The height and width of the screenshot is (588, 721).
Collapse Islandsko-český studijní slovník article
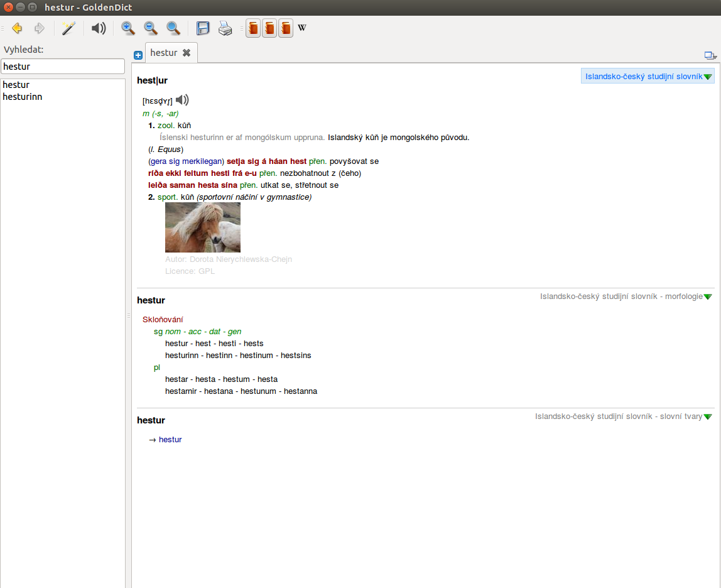point(708,77)
